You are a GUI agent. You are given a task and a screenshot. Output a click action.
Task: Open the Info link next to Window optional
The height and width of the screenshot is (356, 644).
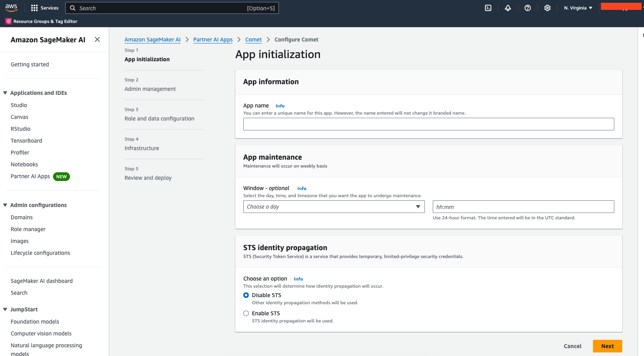click(x=302, y=188)
